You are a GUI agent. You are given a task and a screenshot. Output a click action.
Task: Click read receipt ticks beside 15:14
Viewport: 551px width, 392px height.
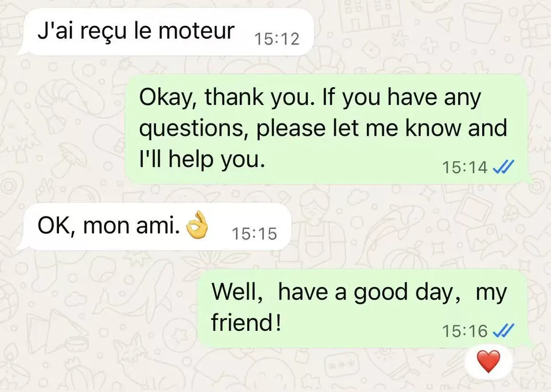503,167
